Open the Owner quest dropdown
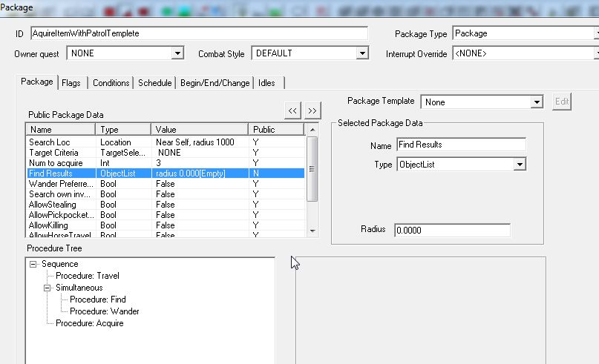 pyautogui.click(x=177, y=53)
